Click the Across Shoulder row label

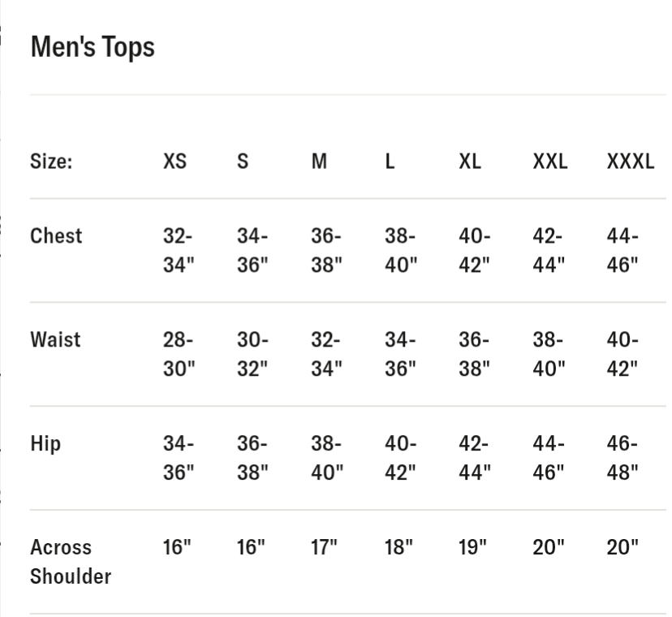(x=71, y=562)
